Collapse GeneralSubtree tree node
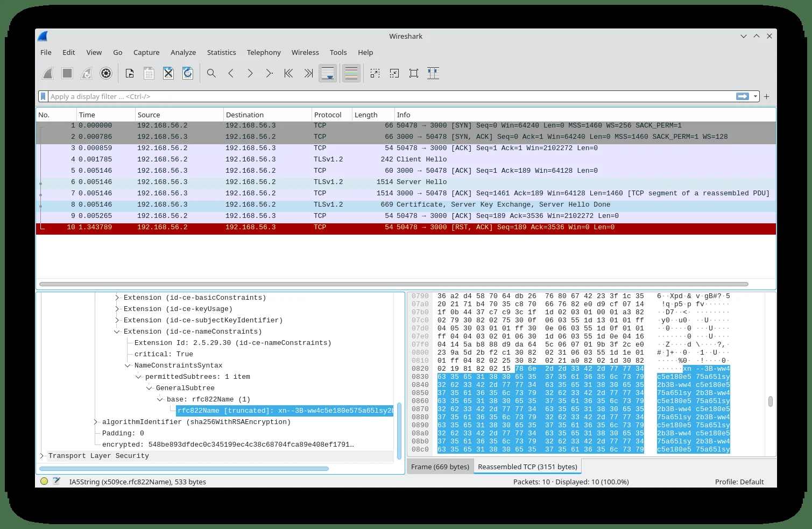Screen dimensions: 812x529 tap(150, 388)
